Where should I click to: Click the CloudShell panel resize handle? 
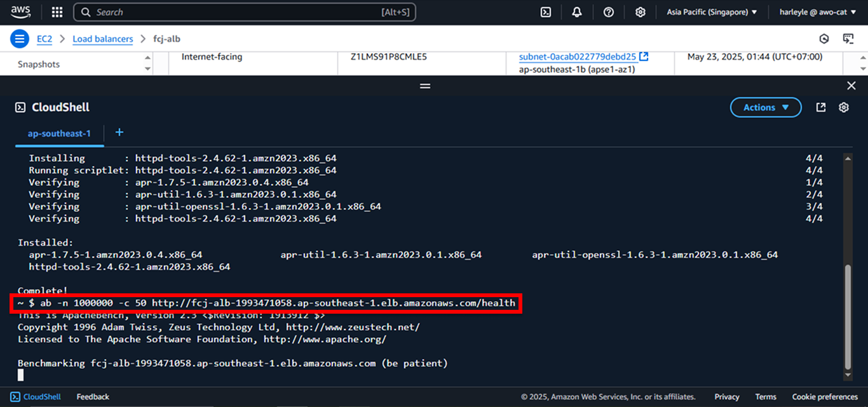pyautogui.click(x=425, y=86)
